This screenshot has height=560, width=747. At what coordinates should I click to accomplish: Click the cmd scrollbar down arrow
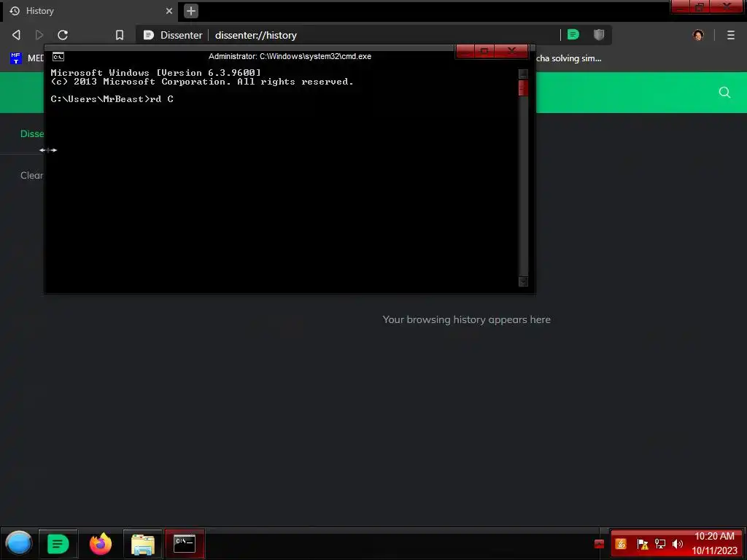point(523,281)
